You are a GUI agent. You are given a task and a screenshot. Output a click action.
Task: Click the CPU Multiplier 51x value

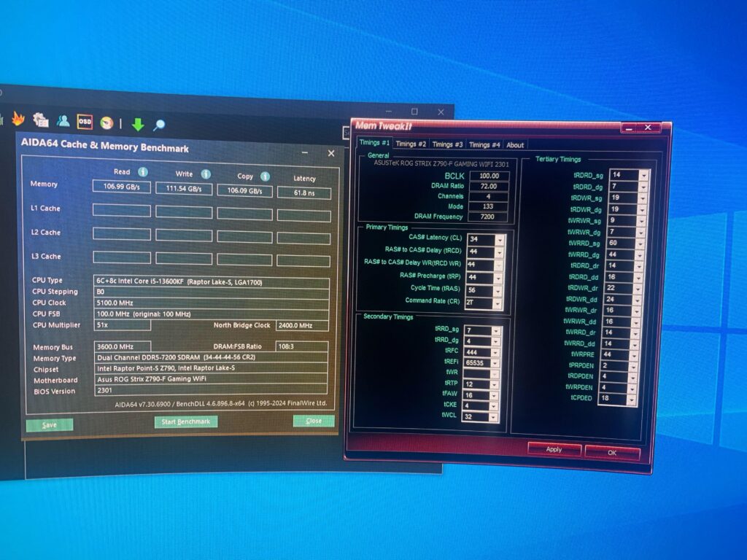coord(123,325)
